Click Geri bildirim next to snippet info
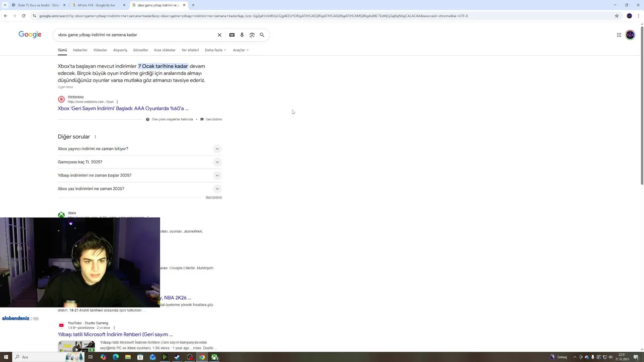Image resolution: width=644 pixels, height=362 pixels. [x=211, y=119]
